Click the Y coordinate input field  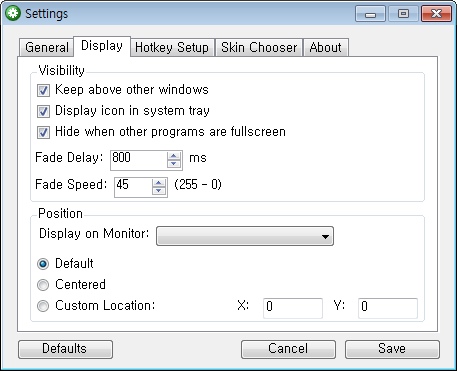388,308
